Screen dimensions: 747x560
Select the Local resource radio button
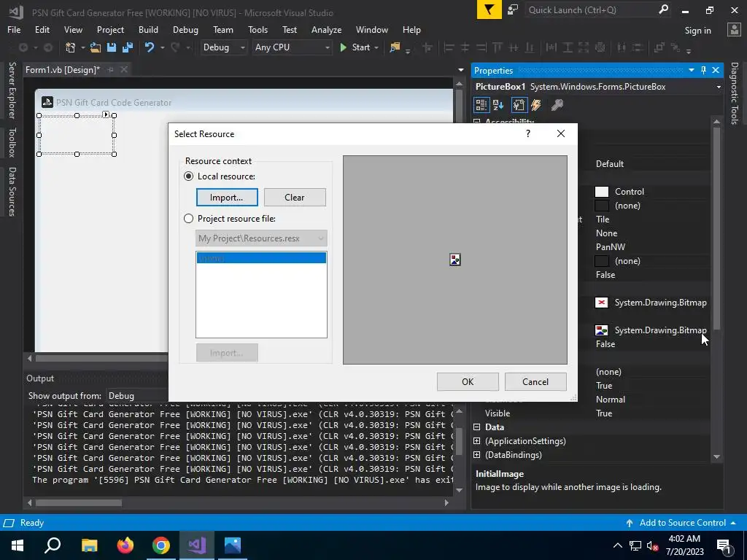point(189,176)
